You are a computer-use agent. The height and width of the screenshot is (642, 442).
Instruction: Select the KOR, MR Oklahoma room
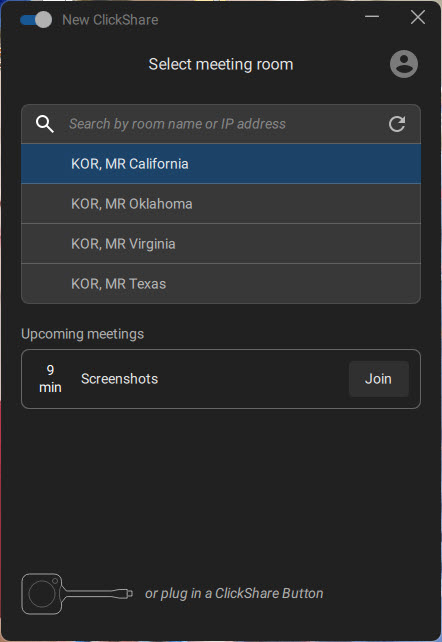pyautogui.click(x=221, y=203)
